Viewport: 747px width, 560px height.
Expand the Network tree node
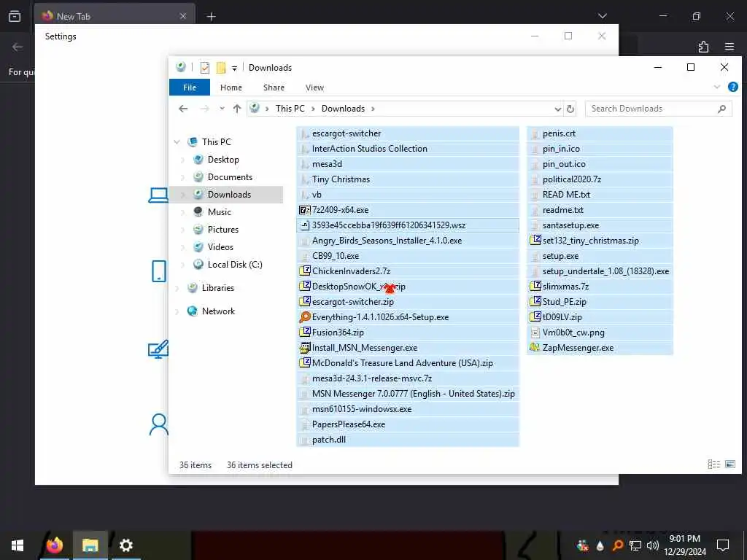click(177, 311)
